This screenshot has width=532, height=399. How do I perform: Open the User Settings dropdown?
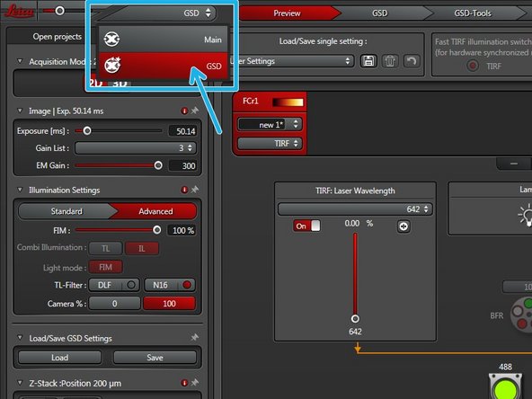click(x=291, y=61)
